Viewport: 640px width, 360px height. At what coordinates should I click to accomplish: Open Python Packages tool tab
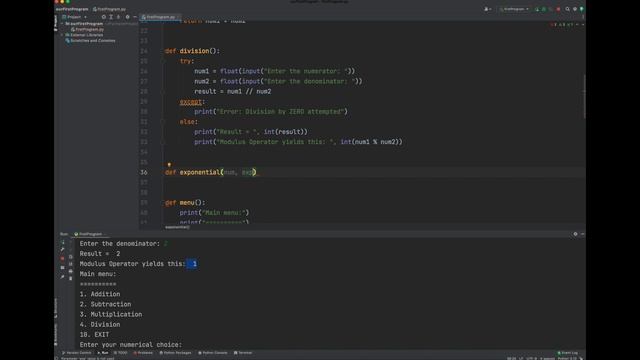click(x=176, y=353)
